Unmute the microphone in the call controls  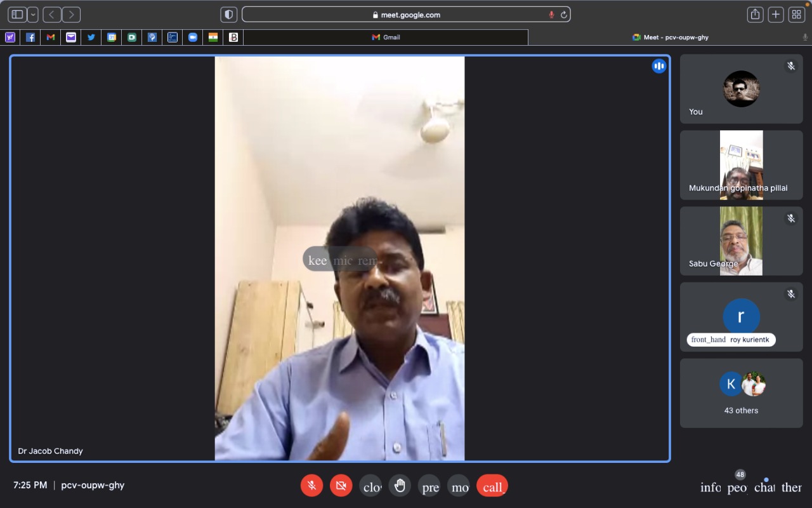coord(311,486)
